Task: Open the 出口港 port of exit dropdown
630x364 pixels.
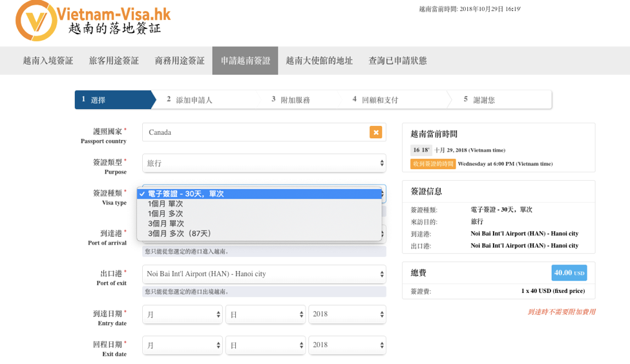Action: [x=264, y=274]
